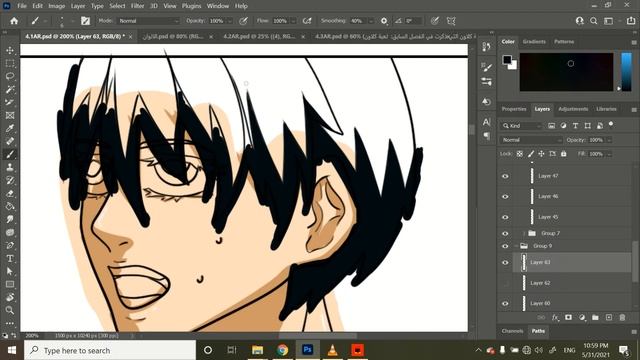
Task: Switch to the Channels tab
Action: click(x=512, y=331)
